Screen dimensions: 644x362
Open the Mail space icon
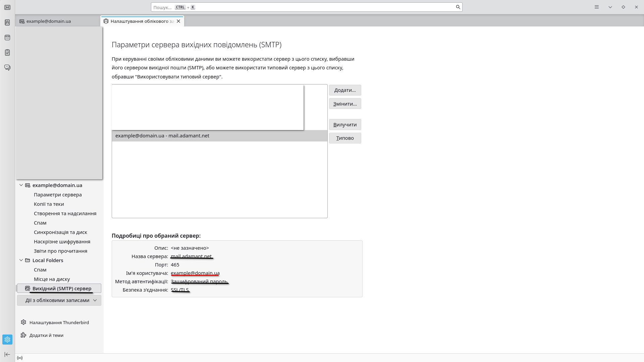(x=7, y=7)
